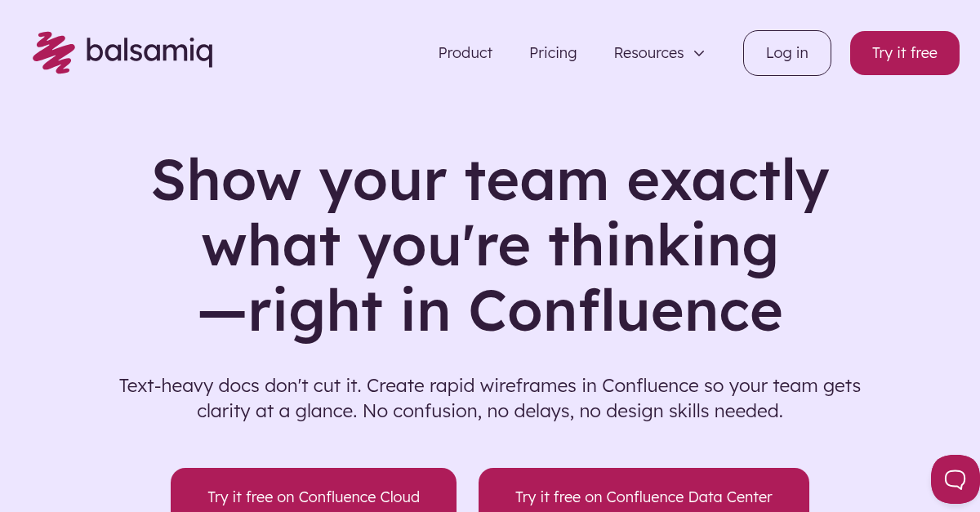
Task: Click the word "thinking" in the headline
Action: (663, 245)
